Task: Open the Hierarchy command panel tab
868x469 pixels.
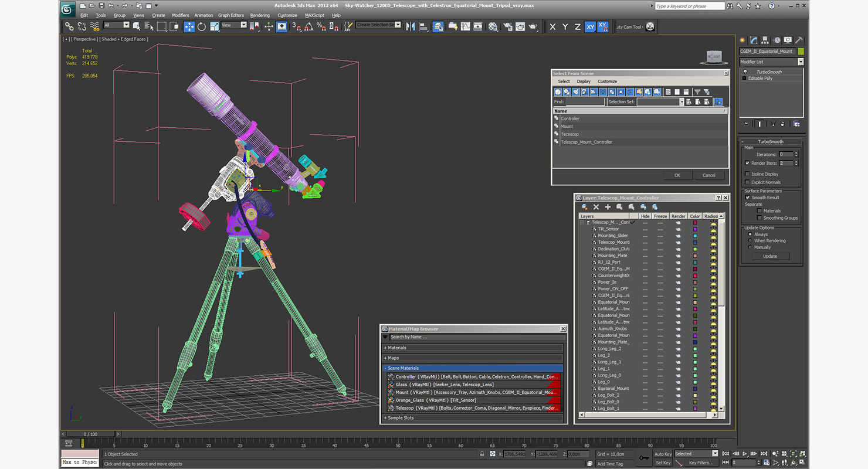Action: pos(765,40)
